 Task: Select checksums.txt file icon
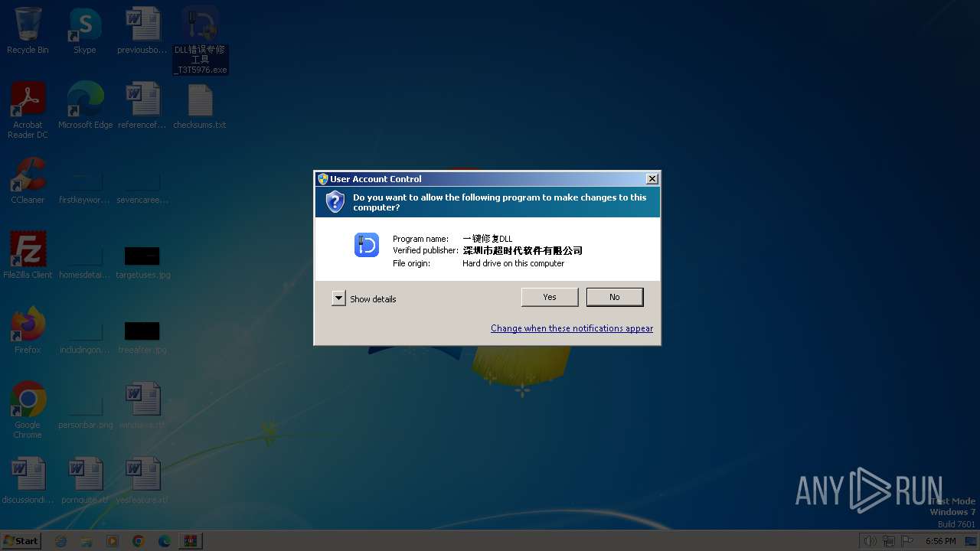pos(200,105)
